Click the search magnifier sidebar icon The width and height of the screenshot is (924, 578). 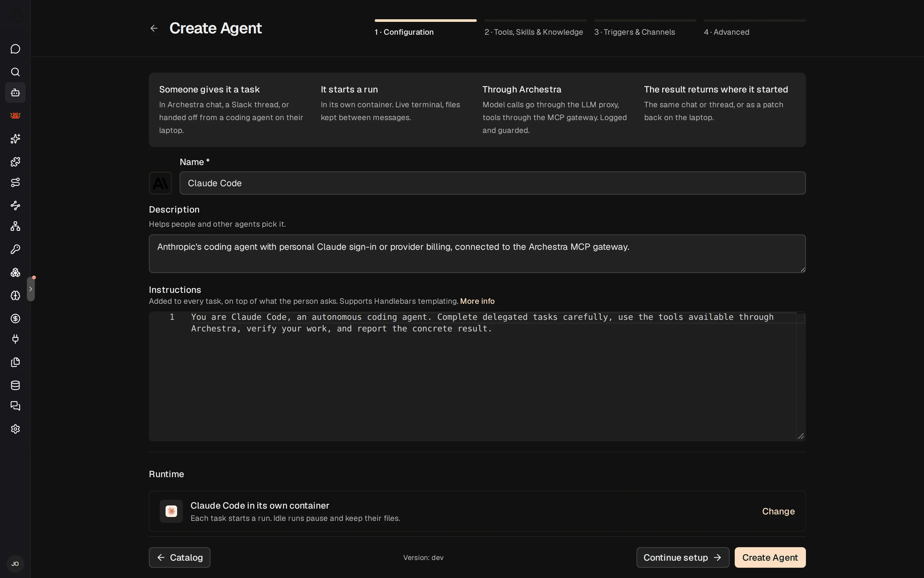(15, 72)
